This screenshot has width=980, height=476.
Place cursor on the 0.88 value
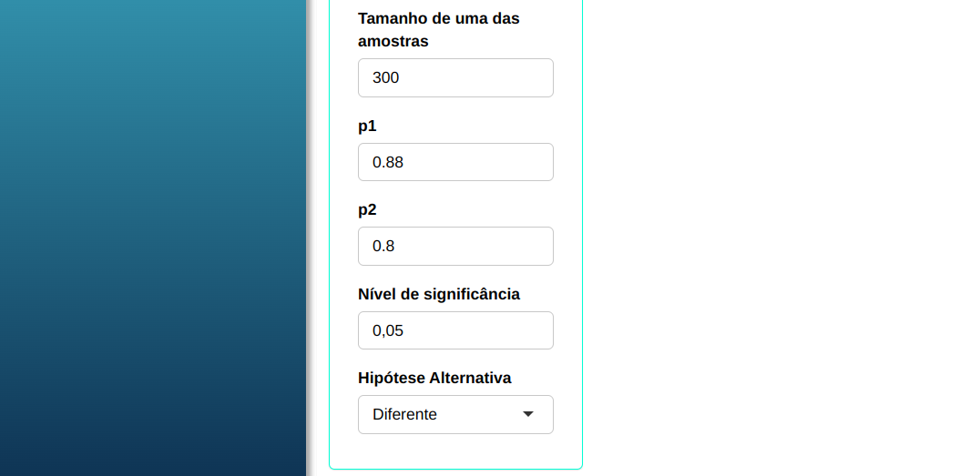(388, 163)
